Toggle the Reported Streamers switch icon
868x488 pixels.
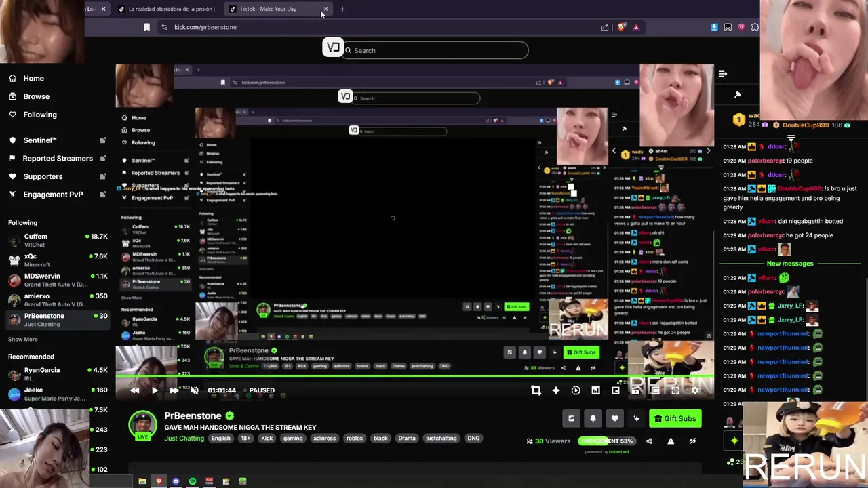103,158
